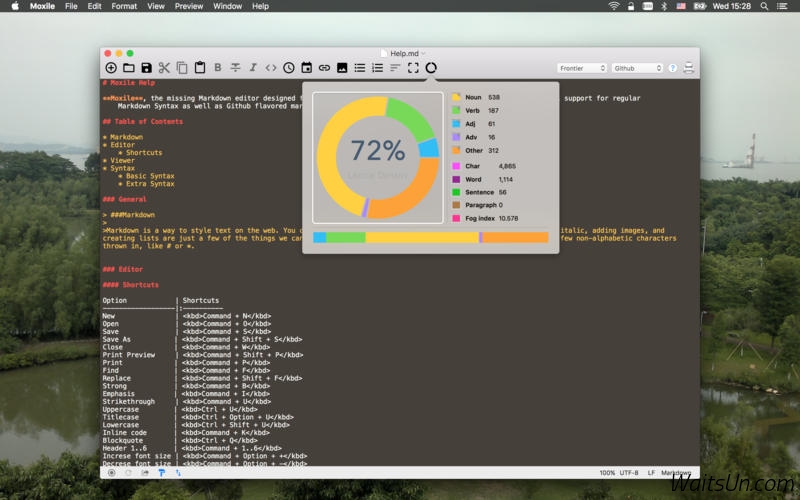Open the Help menu
800x500 pixels.
pyautogui.click(x=260, y=6)
